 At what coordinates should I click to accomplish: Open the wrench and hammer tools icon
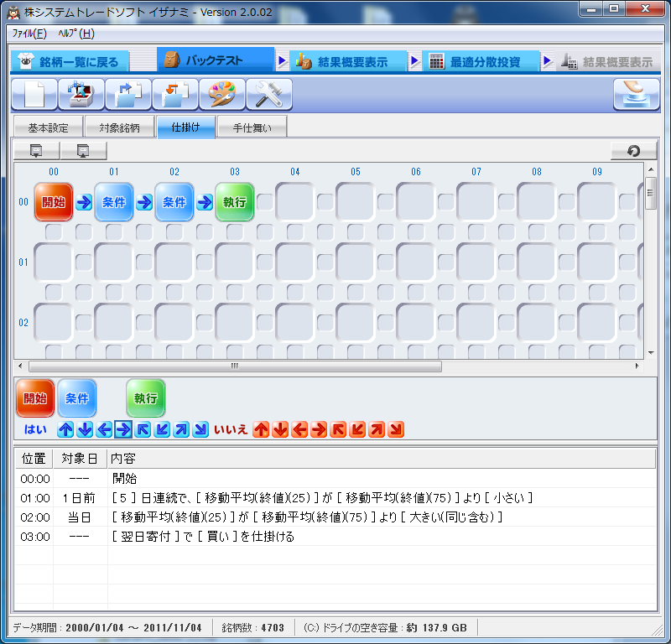pyautogui.click(x=269, y=94)
